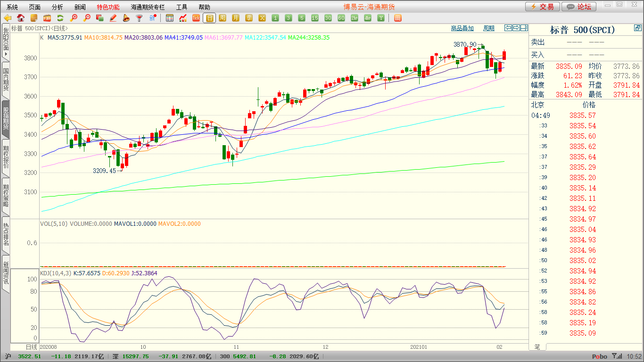Go to previous contract with left arrow
The width and height of the screenshot is (644, 362).
tap(508, 28)
